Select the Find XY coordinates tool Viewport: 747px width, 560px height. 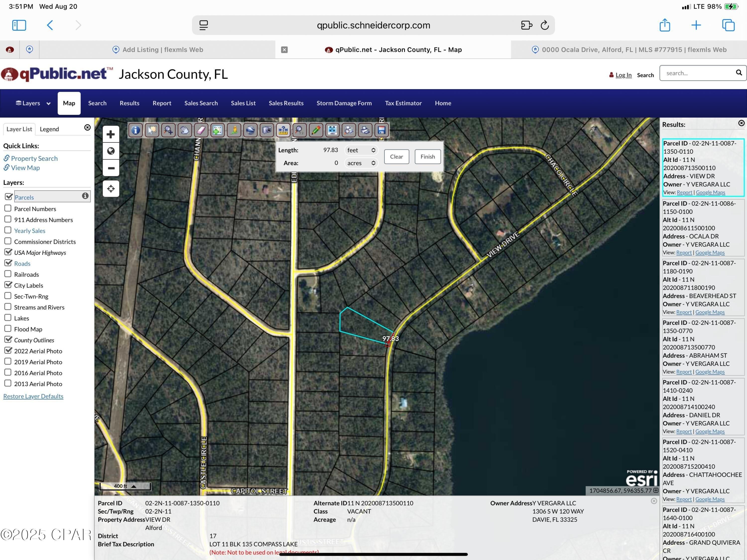(300, 130)
